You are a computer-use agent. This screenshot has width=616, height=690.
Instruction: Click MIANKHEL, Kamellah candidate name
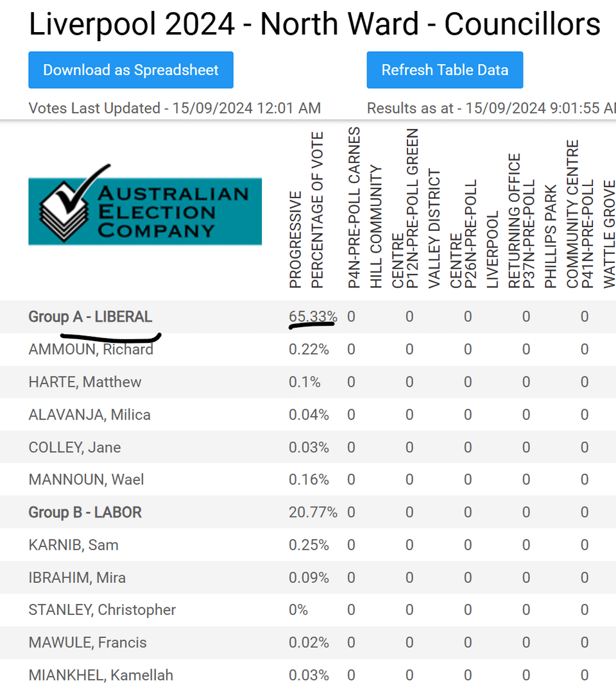(x=101, y=675)
